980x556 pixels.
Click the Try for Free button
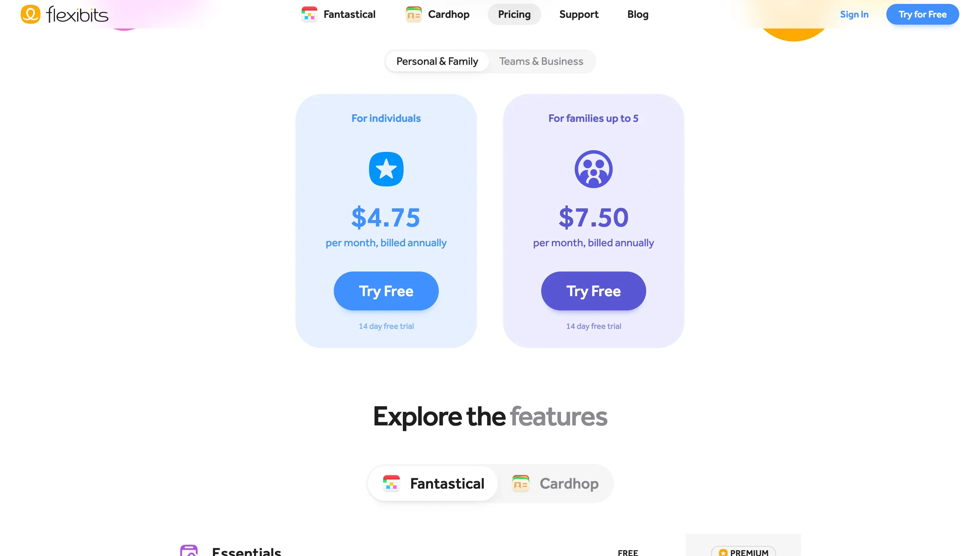click(922, 14)
